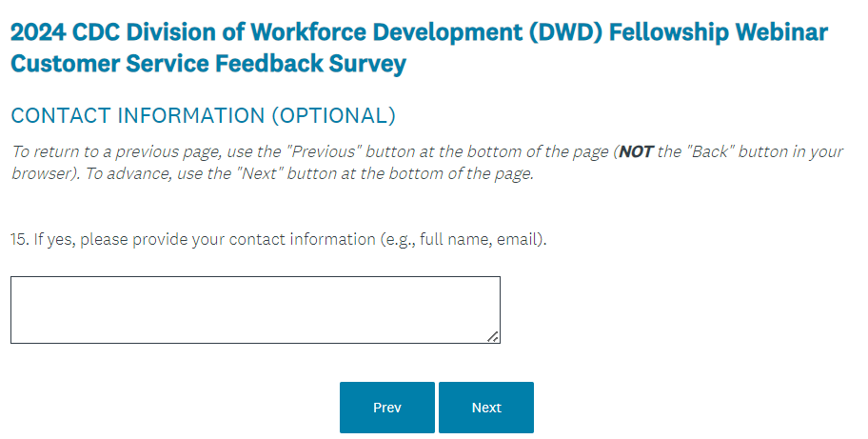This screenshot has width=868, height=439.
Task: Click "Customer Service Feedback Survey" title line
Action: pos(208,65)
